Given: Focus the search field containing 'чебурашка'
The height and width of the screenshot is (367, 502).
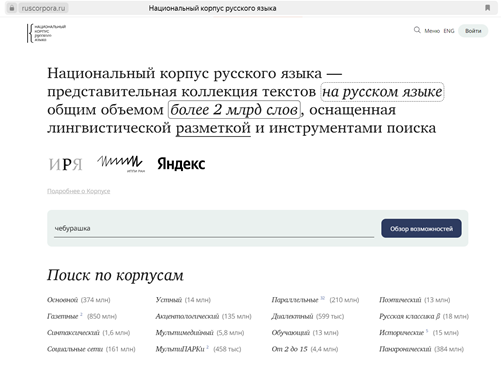Looking at the screenshot, I should click(214, 228).
